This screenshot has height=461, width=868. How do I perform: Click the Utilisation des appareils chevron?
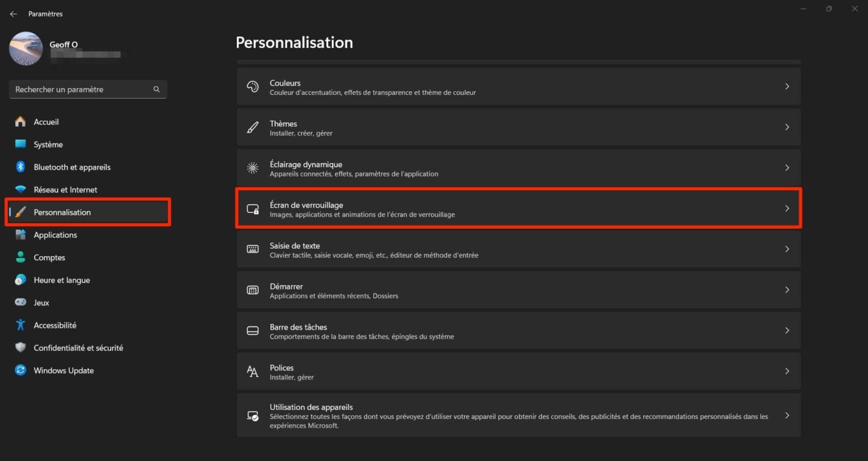pyautogui.click(x=787, y=416)
